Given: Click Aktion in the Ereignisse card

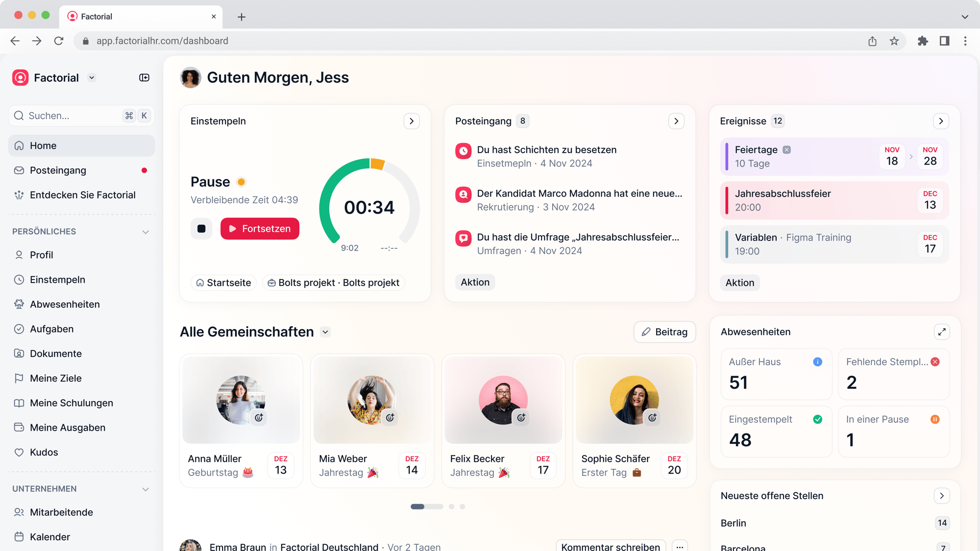Looking at the screenshot, I should tap(739, 283).
